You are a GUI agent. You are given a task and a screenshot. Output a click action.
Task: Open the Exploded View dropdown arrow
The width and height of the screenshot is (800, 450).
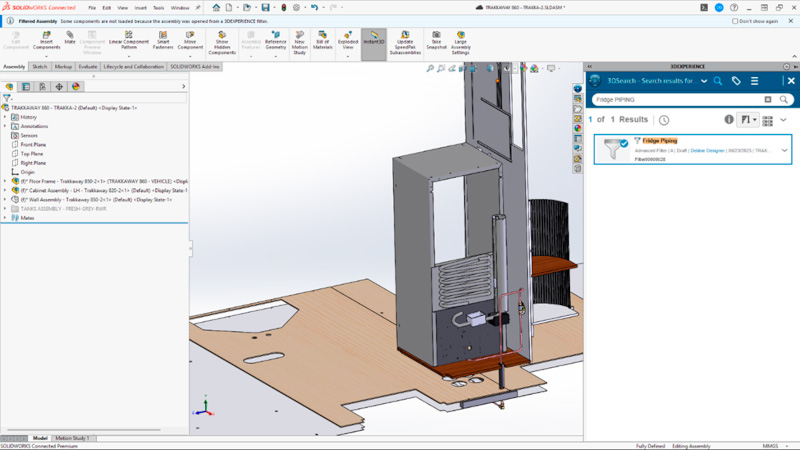point(348,56)
